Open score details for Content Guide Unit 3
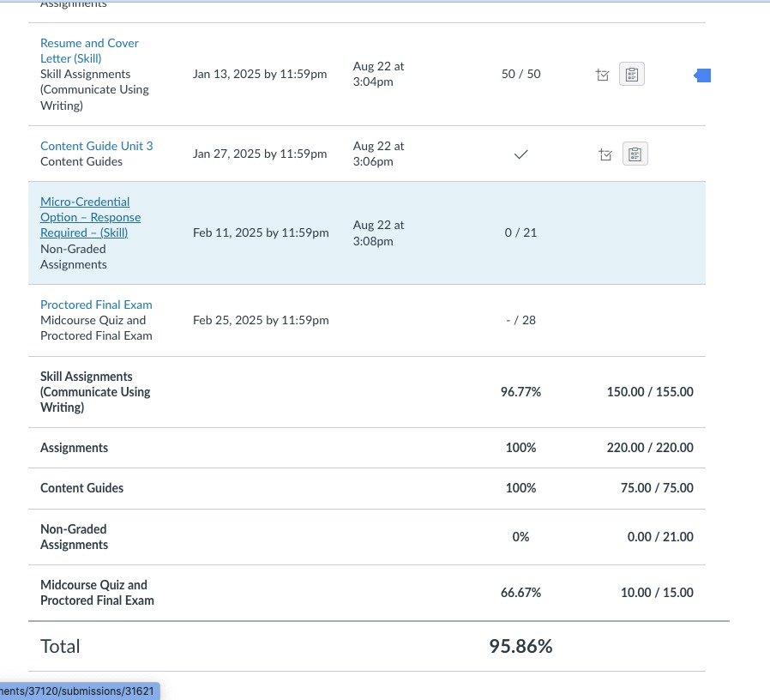This screenshot has height=700, width=770. [605, 154]
